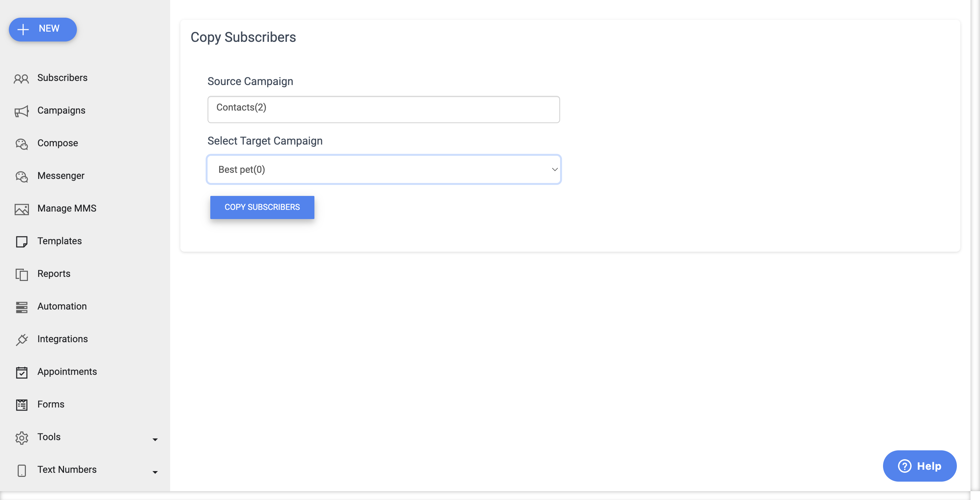Open the Select Target Campaign dropdown

point(383,169)
